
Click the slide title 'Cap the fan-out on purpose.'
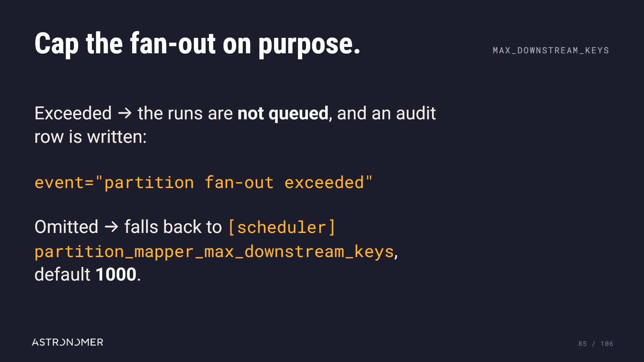click(197, 44)
